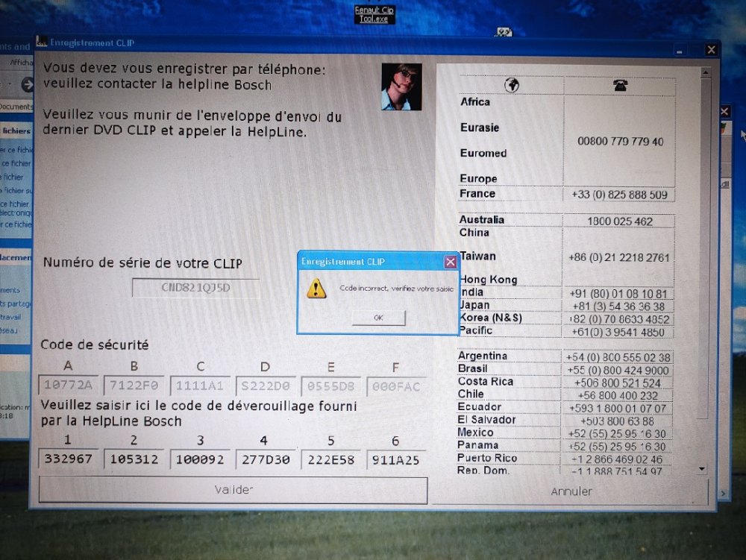This screenshot has height=560, width=746.
Task: Select unlock code field 5 showing 222E58
Action: tap(331, 459)
